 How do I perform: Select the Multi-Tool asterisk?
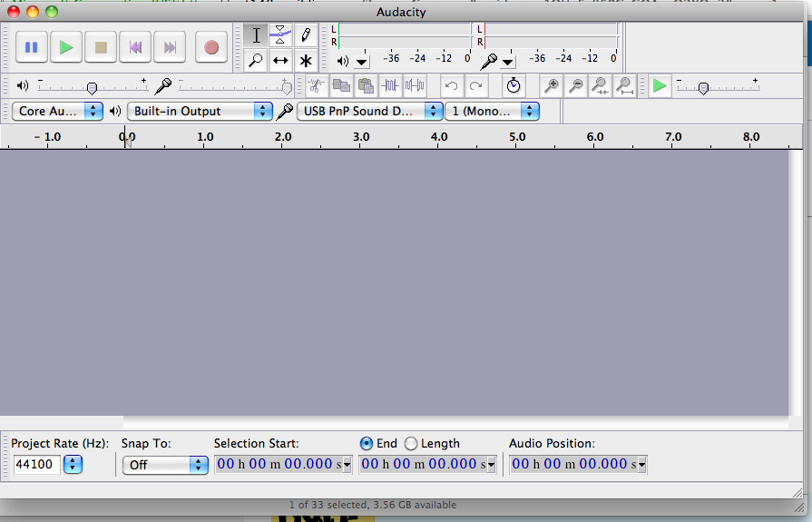(x=306, y=60)
